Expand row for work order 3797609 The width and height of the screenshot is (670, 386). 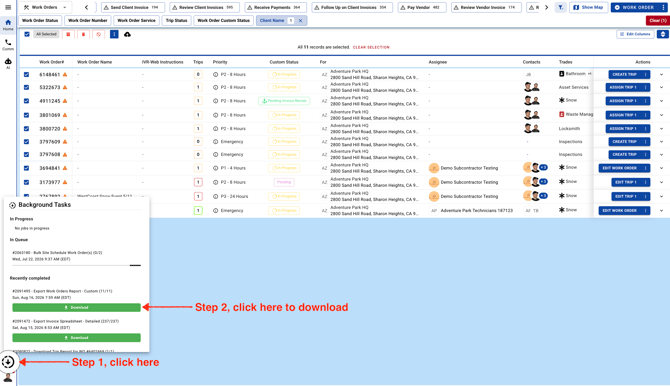point(661,141)
